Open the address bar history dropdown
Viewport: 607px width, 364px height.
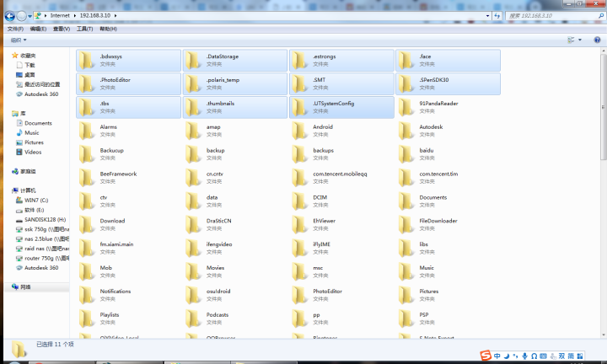click(x=488, y=16)
